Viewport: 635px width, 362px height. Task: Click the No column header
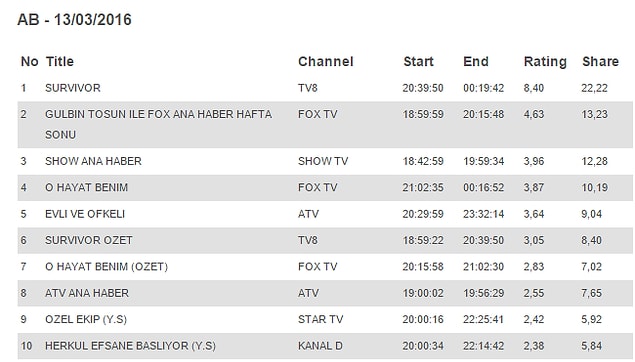coord(30,62)
